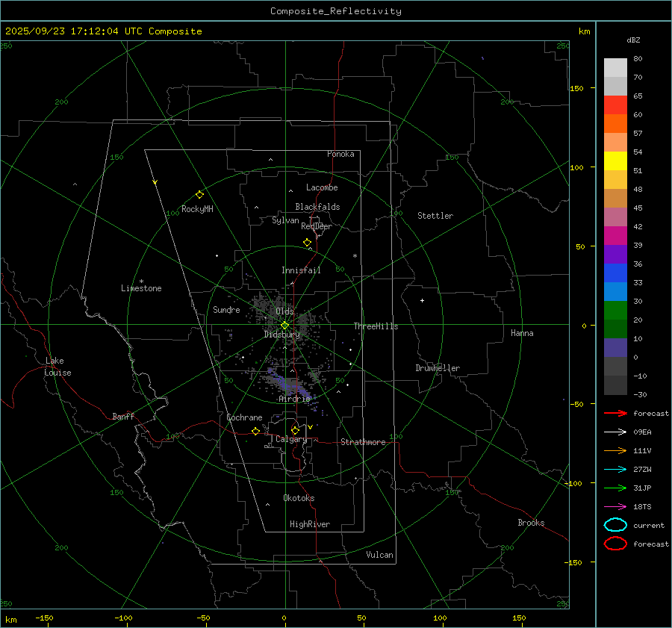The height and width of the screenshot is (628, 672).
Task: Click the Composite_Reflectivity title text
Action: point(335,11)
